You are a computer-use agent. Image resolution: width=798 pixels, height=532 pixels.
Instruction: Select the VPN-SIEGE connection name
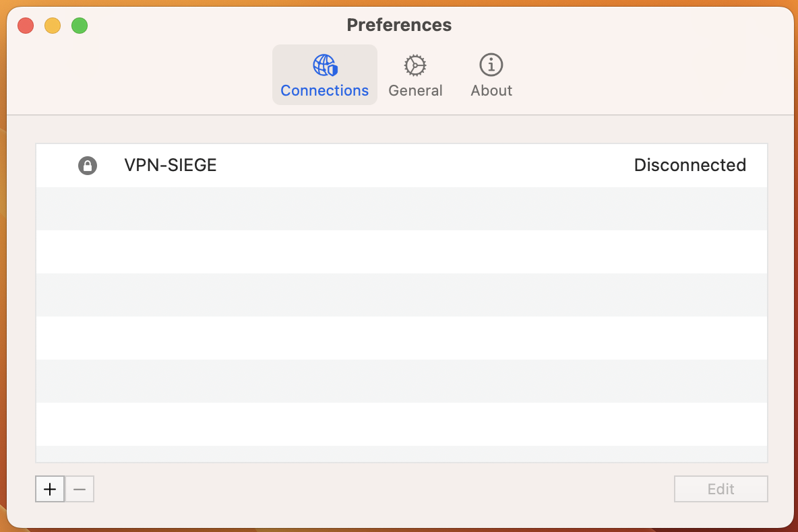coord(171,166)
